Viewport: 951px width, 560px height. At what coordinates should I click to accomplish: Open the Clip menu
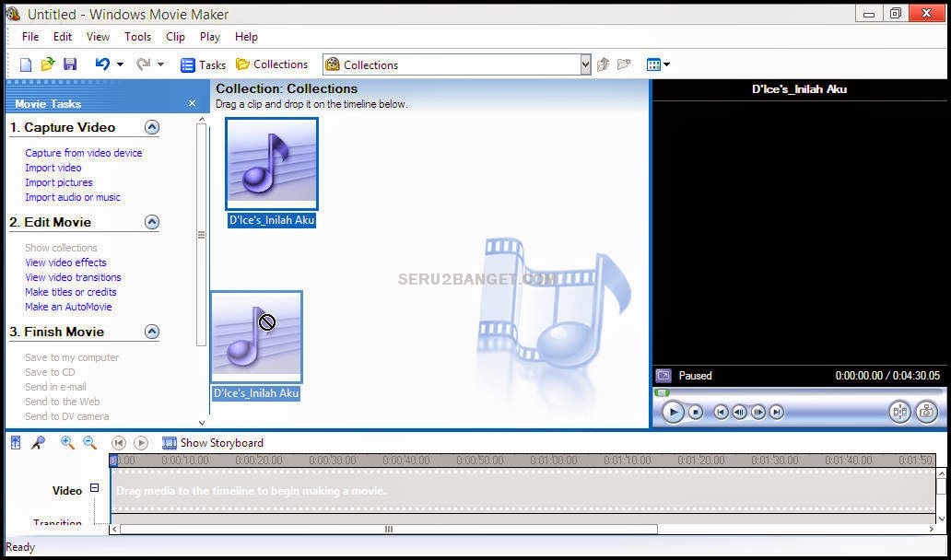pyautogui.click(x=175, y=37)
